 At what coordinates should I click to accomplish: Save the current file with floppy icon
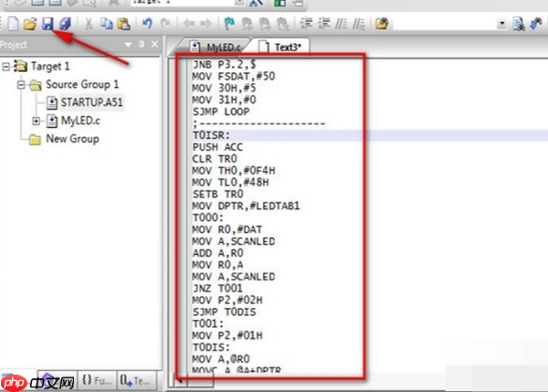(x=47, y=24)
